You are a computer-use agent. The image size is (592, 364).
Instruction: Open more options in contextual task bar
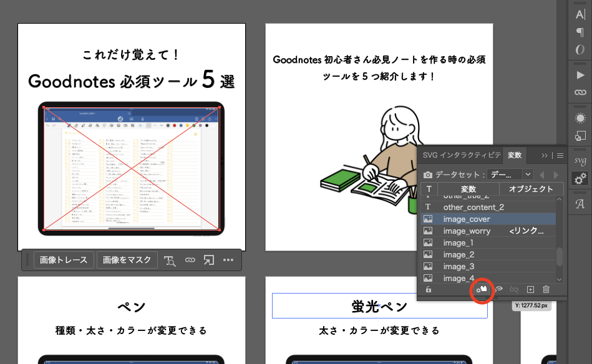coord(228,260)
